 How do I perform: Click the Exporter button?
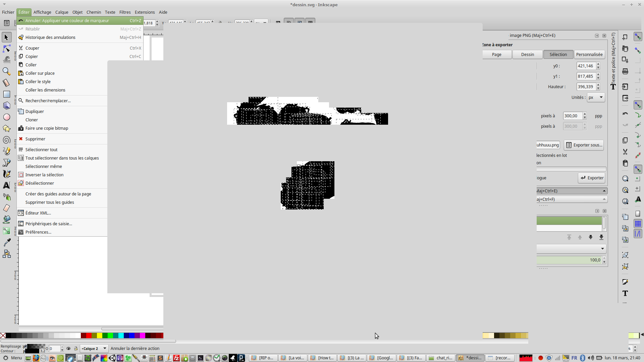click(592, 178)
